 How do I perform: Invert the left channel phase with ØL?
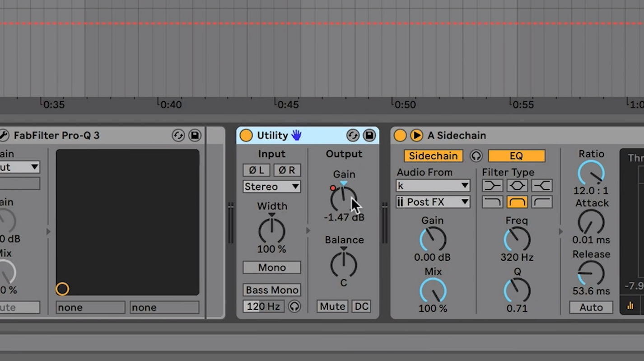pyautogui.click(x=257, y=170)
